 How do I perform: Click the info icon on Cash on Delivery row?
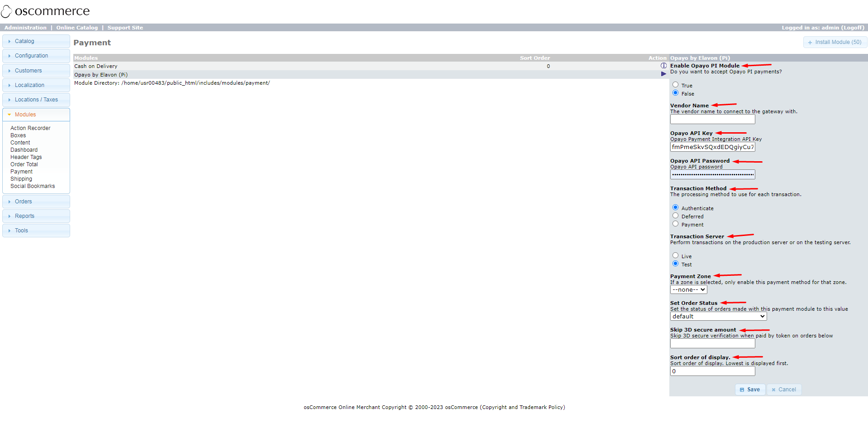tap(663, 66)
